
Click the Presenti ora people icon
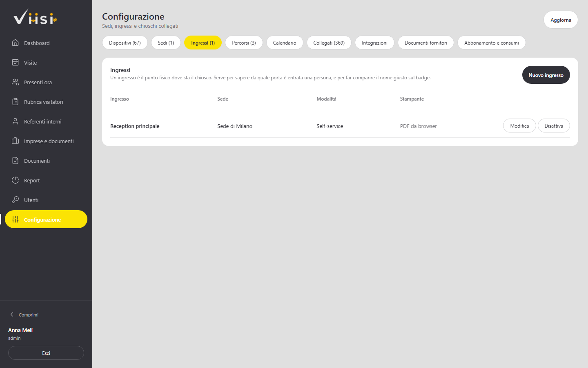tap(15, 82)
